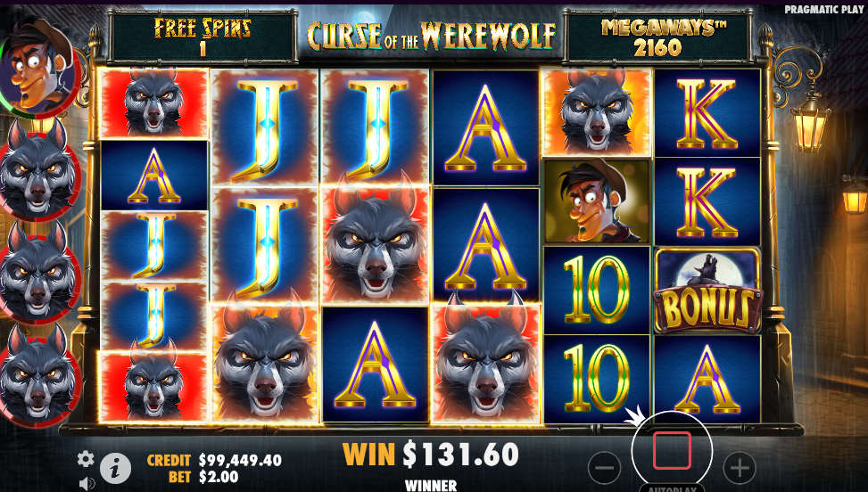Click the large wolf symbol in the third reel
The height and width of the screenshot is (492, 868).
[376, 245]
